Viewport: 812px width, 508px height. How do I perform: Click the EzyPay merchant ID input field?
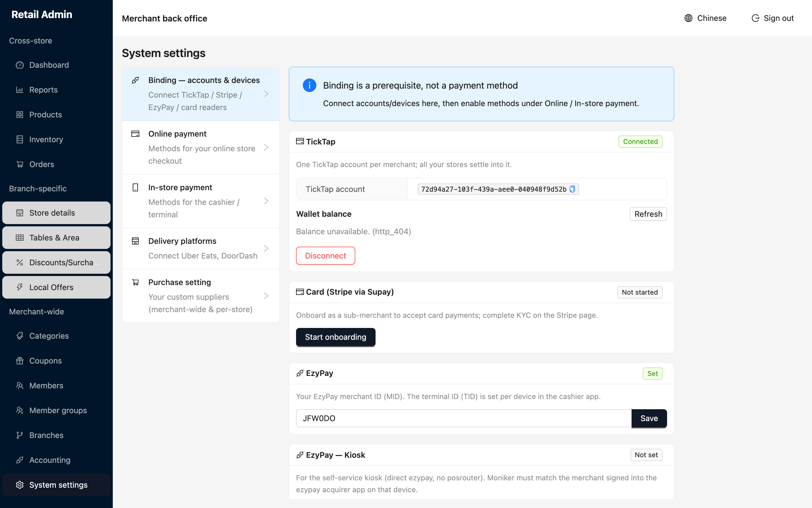464,418
